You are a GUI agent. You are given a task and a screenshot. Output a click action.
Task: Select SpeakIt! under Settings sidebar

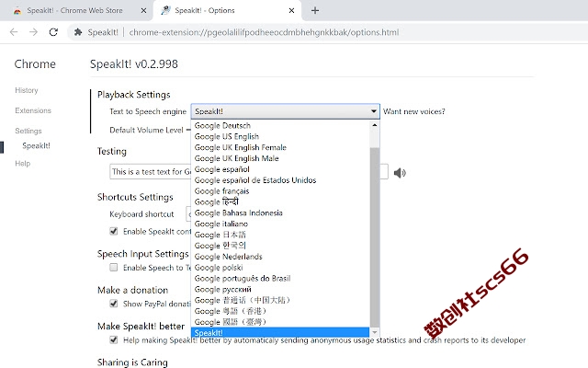36,145
